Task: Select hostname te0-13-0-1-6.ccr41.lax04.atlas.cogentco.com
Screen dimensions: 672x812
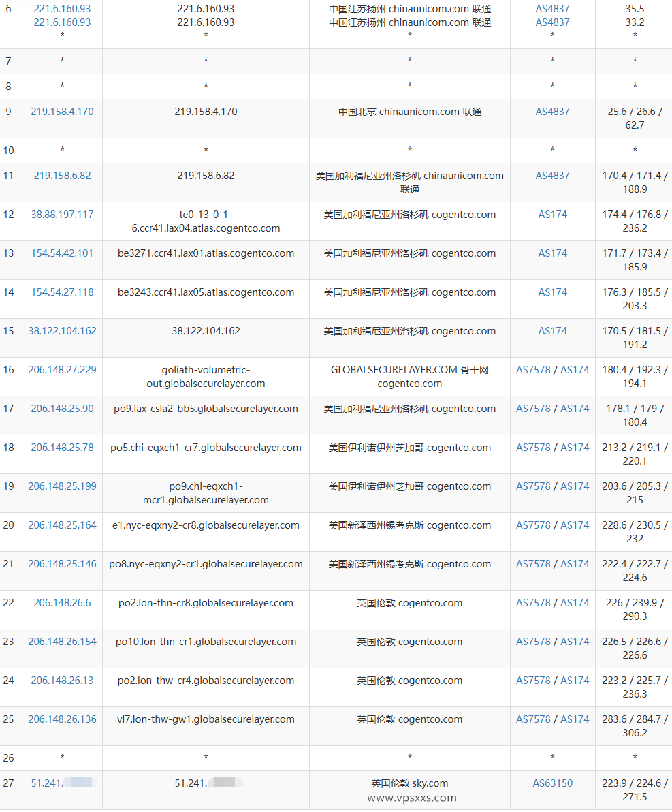Action: click(206, 221)
